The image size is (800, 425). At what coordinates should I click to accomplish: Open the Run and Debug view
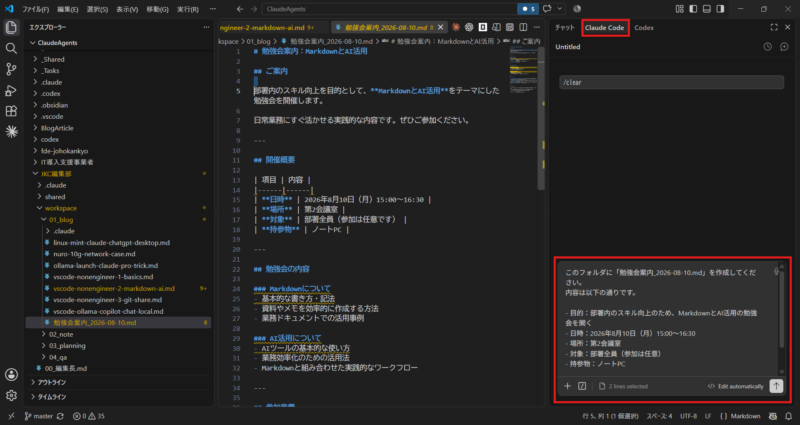pos(11,90)
